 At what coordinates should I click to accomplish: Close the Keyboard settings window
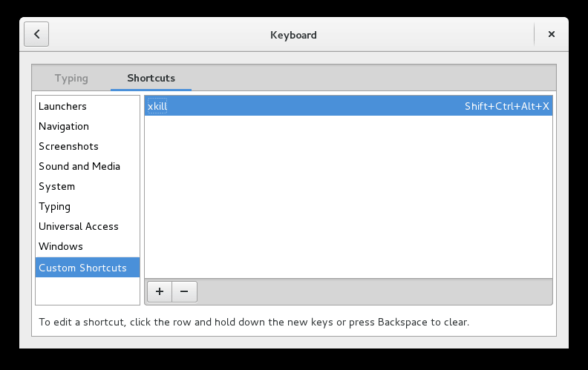pyautogui.click(x=552, y=34)
